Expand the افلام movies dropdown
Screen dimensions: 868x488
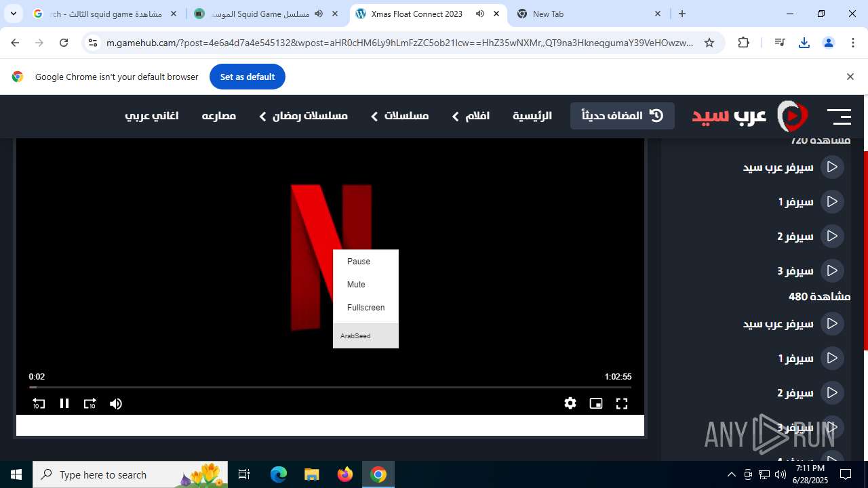pos(471,116)
